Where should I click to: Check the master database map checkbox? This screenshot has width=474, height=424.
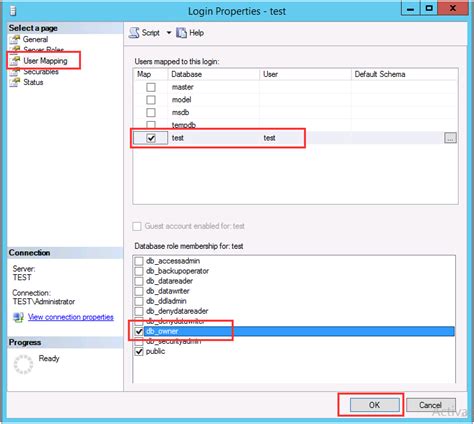pyautogui.click(x=151, y=87)
